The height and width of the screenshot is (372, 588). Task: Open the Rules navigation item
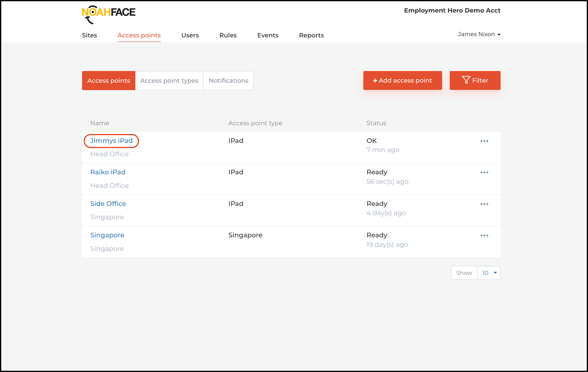[228, 35]
